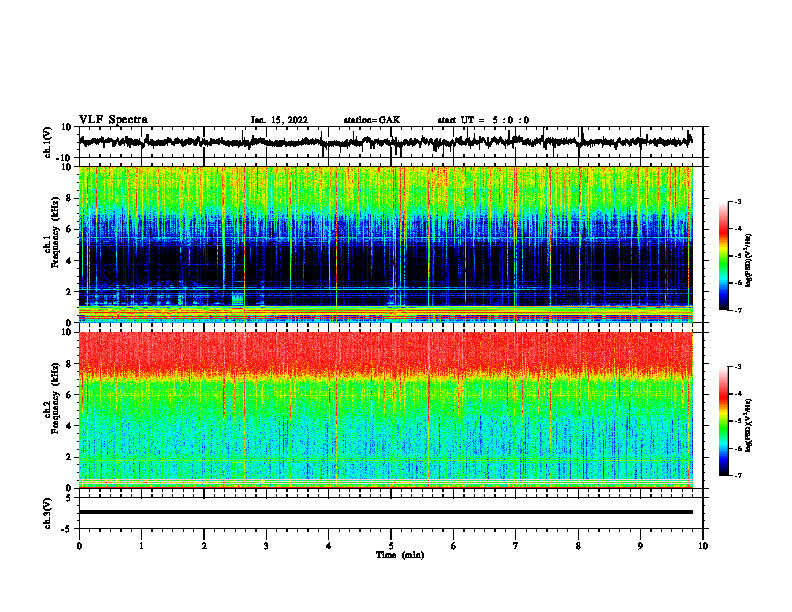Click time axis tick label "0"
792x612 pixels.
coord(79,546)
